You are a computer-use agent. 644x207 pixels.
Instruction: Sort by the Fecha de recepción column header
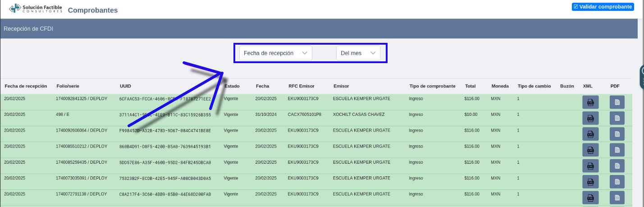pyautogui.click(x=26, y=86)
